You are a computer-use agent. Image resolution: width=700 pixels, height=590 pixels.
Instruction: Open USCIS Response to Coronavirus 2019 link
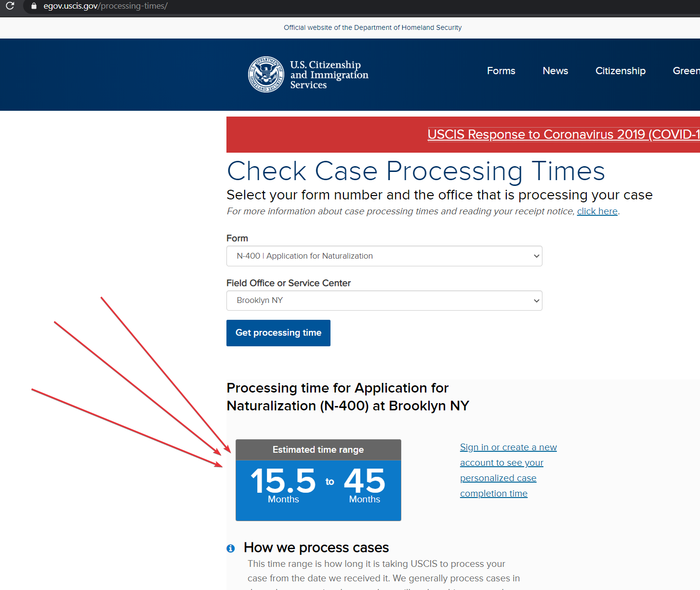[563, 134]
